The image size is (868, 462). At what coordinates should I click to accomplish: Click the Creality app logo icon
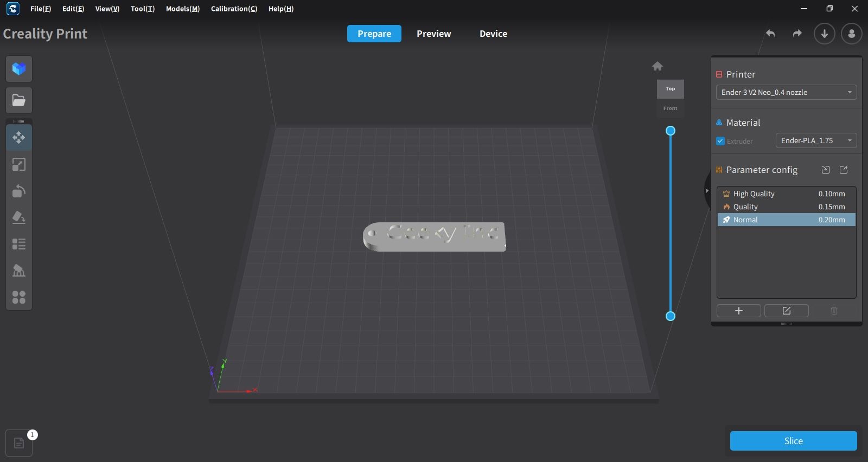[12, 9]
